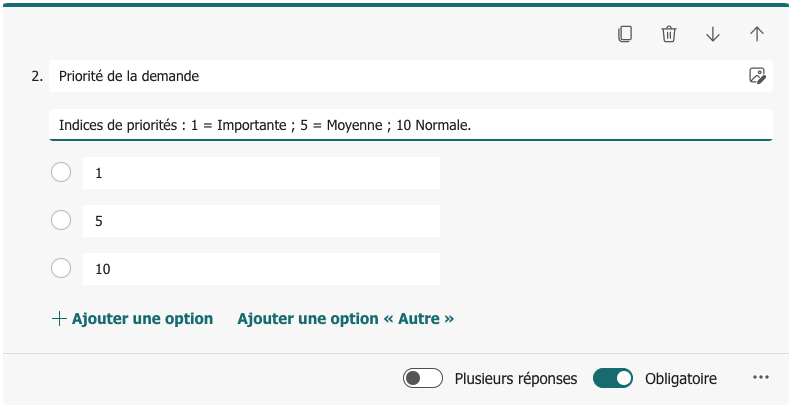Click the option text box containing 5
This screenshot has width=795, height=410.
(261, 221)
